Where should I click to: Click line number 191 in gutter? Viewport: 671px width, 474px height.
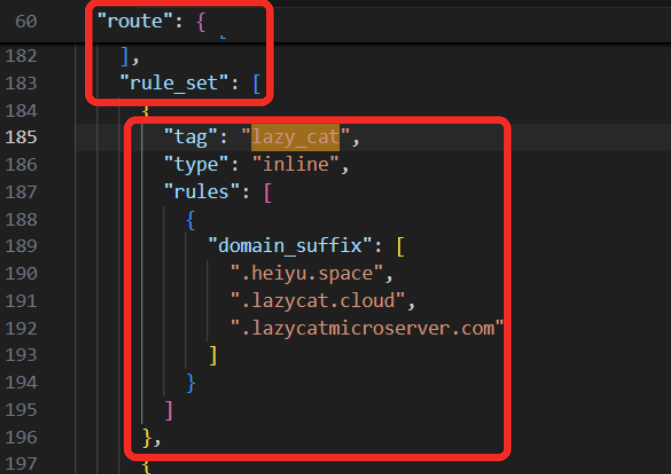(21, 302)
